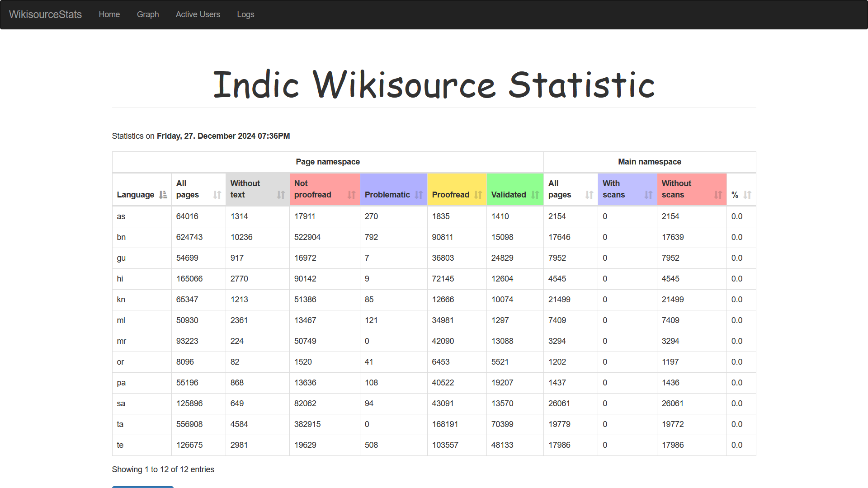Click the With scans sort icon
Screen dimensions: 868x488
coord(648,195)
